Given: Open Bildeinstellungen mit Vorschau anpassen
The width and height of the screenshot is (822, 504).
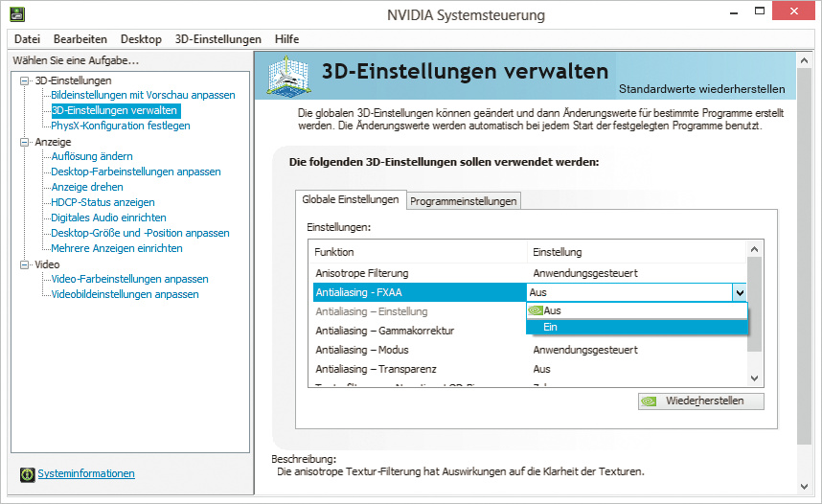Looking at the screenshot, I should click(143, 96).
